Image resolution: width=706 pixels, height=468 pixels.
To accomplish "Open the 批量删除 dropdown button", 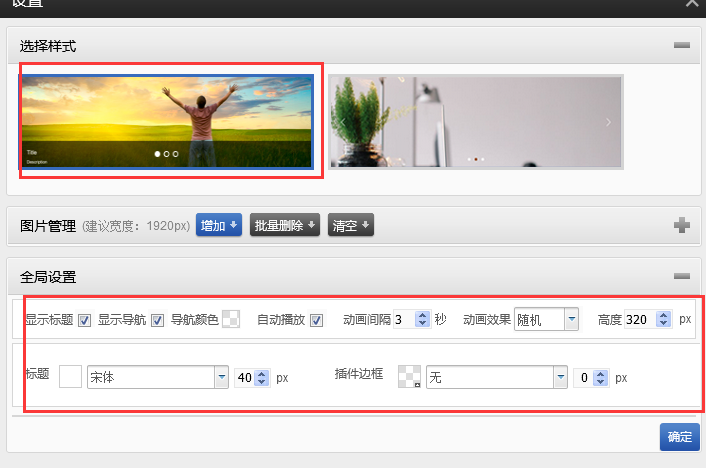I will pos(285,226).
